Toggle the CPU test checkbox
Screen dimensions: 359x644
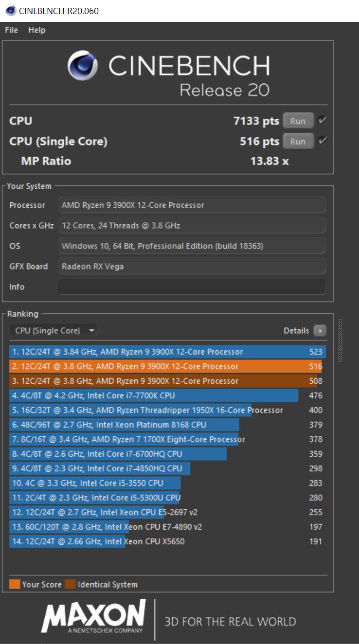[x=322, y=121]
